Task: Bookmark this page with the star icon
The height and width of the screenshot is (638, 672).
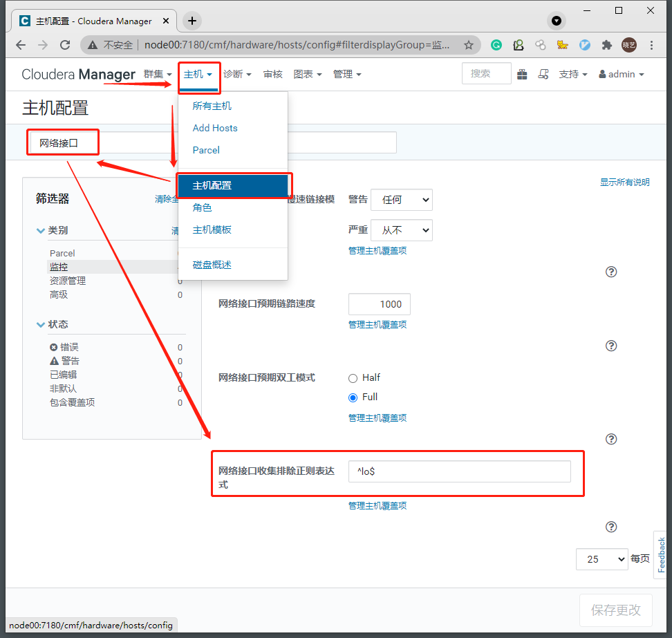Action: [x=469, y=45]
